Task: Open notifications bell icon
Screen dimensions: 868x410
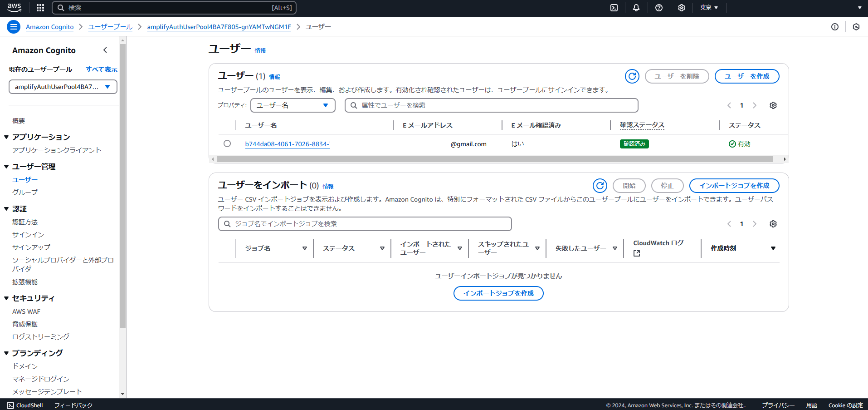Action: point(636,8)
